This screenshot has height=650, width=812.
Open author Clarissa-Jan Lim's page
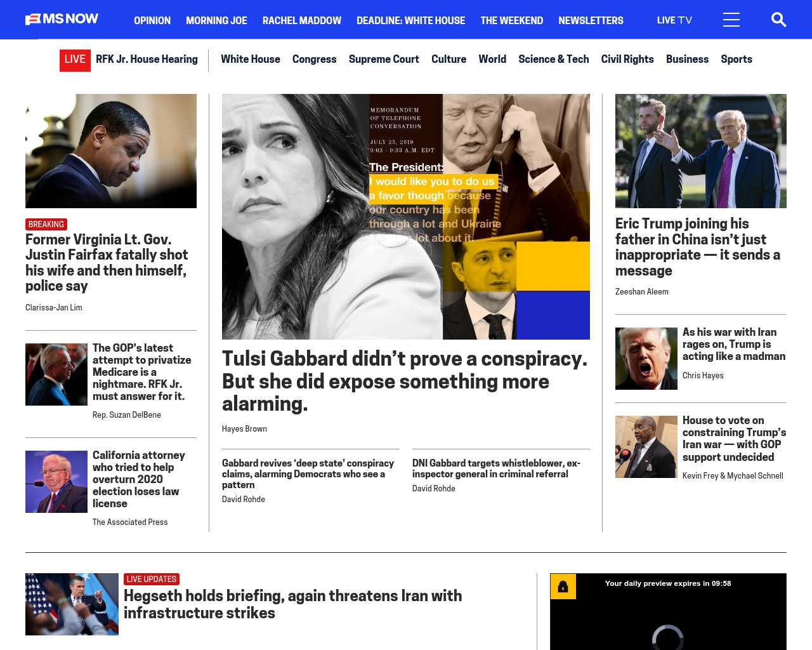pyautogui.click(x=54, y=307)
